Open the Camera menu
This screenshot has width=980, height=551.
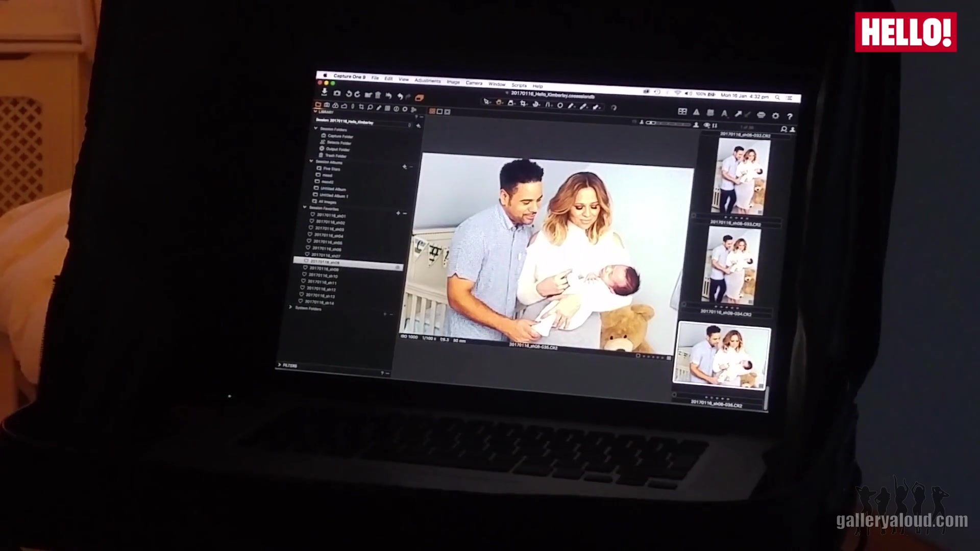(x=474, y=83)
